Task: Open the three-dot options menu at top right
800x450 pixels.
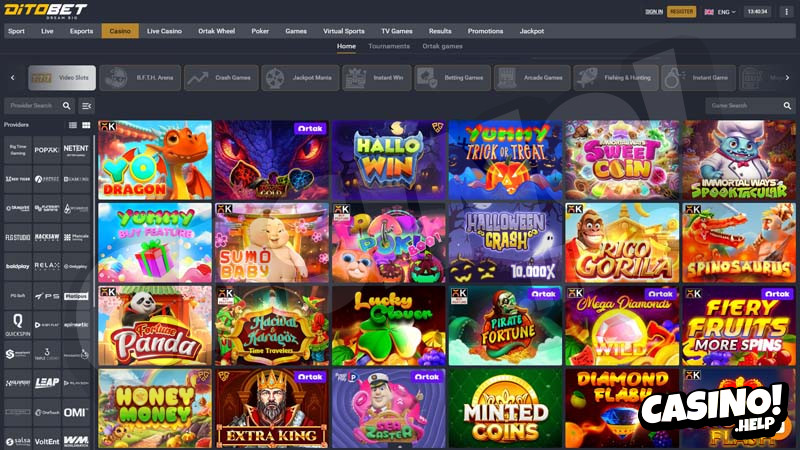Action: pos(786,12)
